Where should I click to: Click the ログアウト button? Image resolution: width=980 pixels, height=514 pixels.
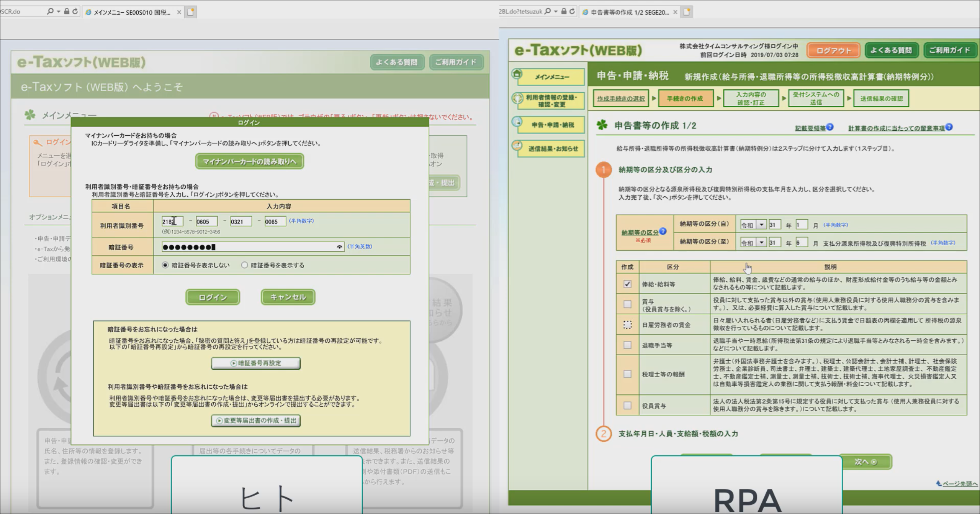pos(833,50)
